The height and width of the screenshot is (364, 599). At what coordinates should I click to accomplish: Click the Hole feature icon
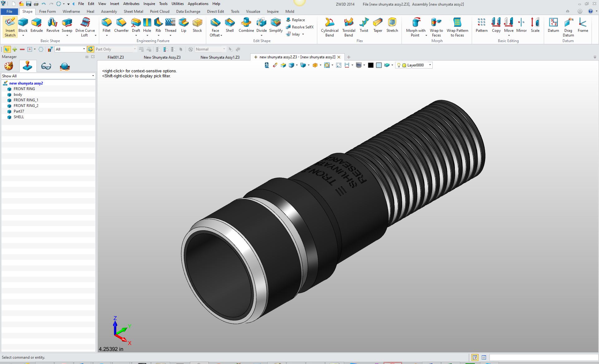click(x=147, y=25)
